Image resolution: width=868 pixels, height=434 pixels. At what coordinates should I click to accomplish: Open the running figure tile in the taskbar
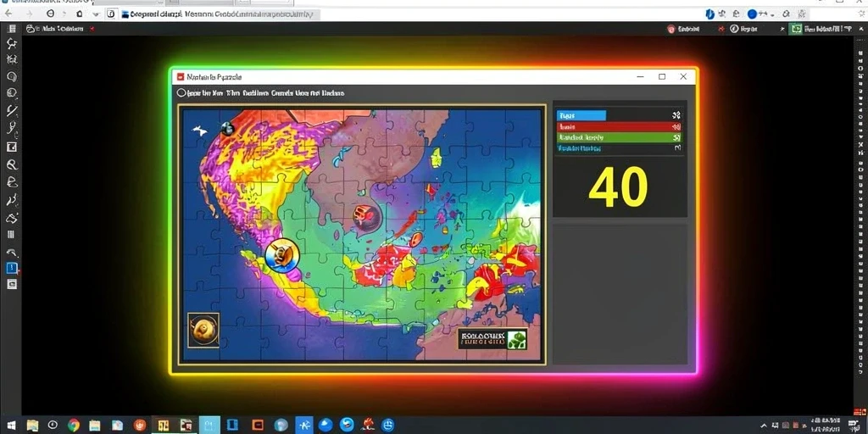[304, 426]
